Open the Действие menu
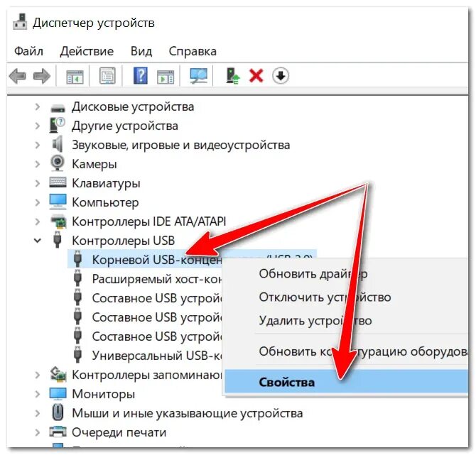Image resolution: width=476 pixels, height=455 pixels. pyautogui.click(x=87, y=51)
